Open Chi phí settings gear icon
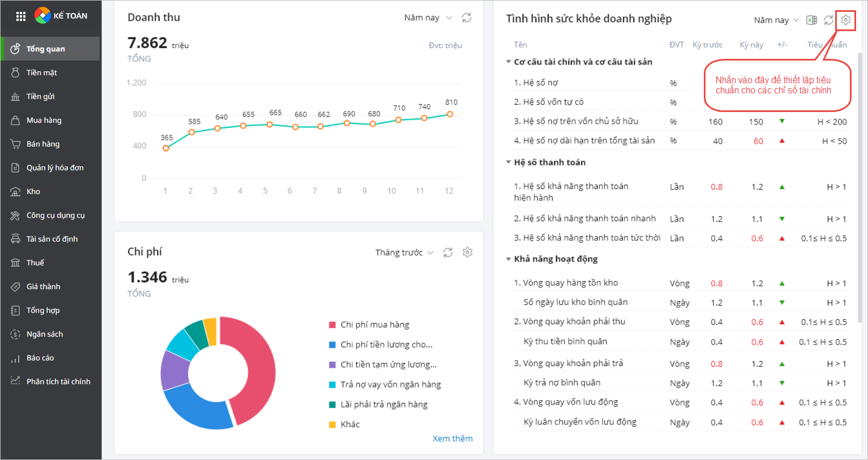Viewport: 868px width, 460px height. coord(467,252)
